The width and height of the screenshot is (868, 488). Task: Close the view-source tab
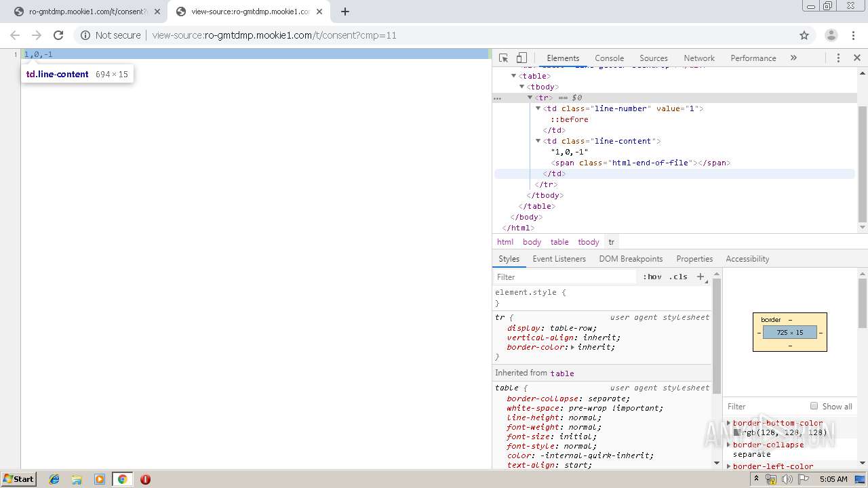click(x=319, y=12)
